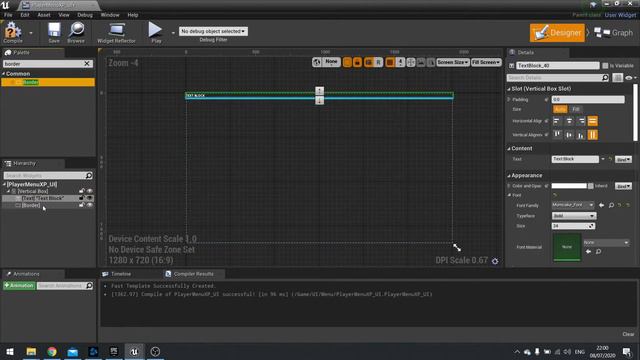Image resolution: width=640 pixels, height=360 pixels.
Task: Clear the compiler results log
Action: pyautogui.click(x=628, y=334)
